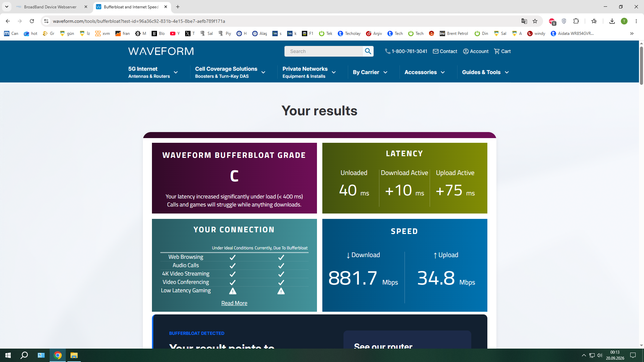This screenshot has width=644, height=362.
Task: Open the Translate page icon
Action: [524, 21]
